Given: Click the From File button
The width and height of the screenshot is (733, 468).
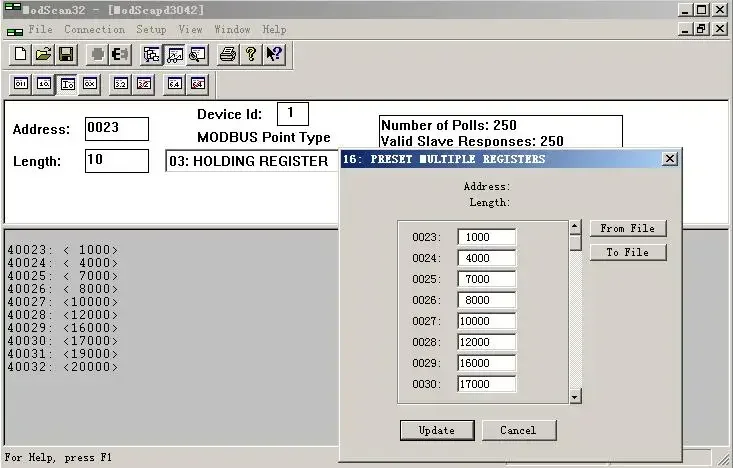Looking at the screenshot, I should point(627,228).
